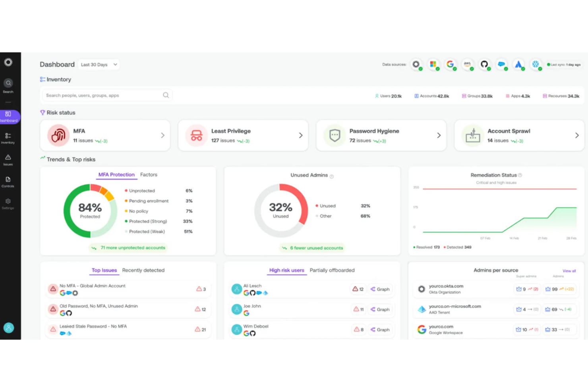Open Settings from the sidebar
Screen dimensions: 588x392
tap(8, 204)
